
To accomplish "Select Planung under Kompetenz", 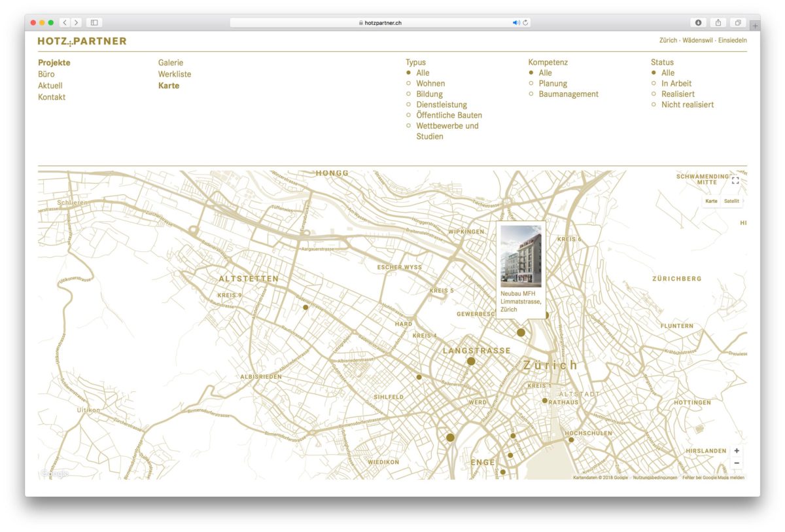I will (x=552, y=84).
